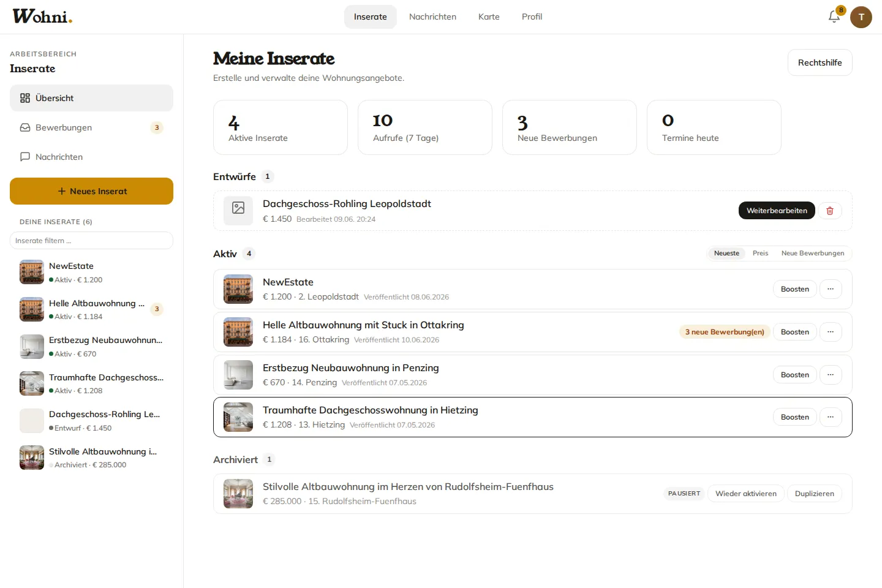
Task: Click the Wohni logo
Action: point(42,17)
